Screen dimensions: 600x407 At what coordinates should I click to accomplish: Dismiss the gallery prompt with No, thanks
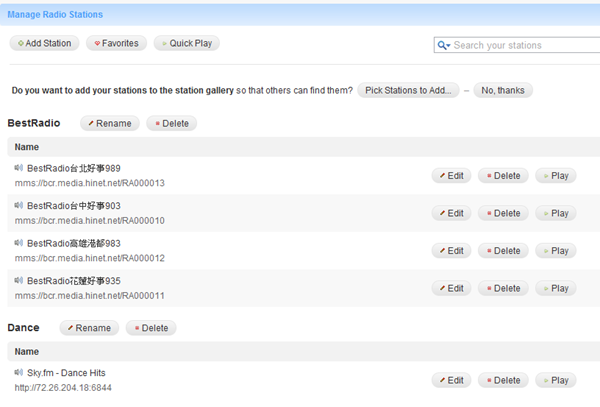click(503, 90)
